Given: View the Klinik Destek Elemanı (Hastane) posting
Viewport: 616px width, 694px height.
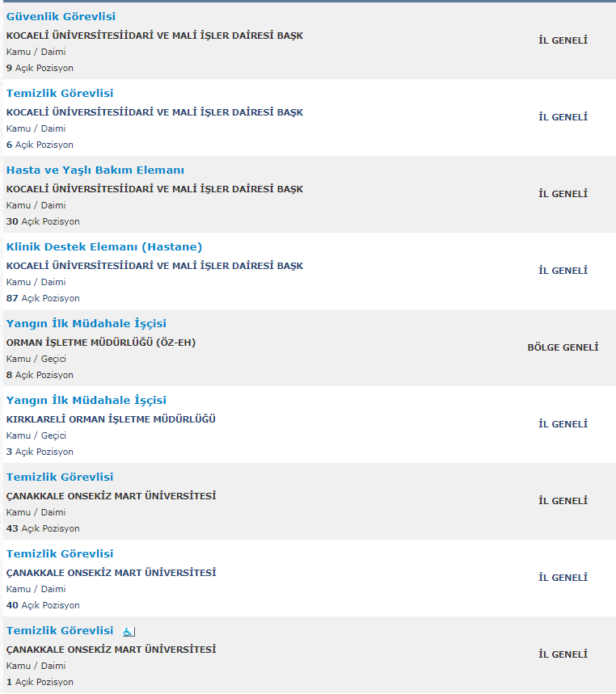Looking at the screenshot, I should [104, 247].
